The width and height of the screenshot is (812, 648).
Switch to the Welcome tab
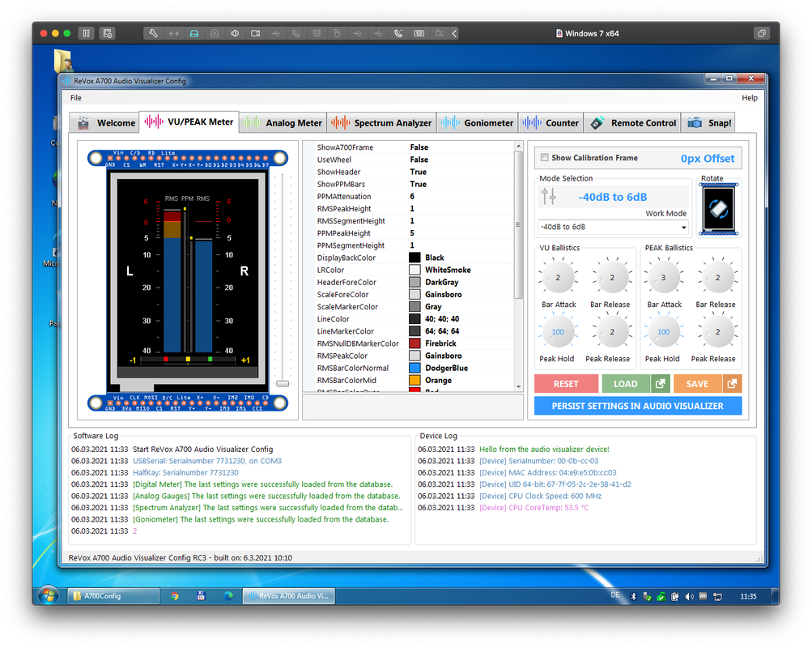point(105,123)
